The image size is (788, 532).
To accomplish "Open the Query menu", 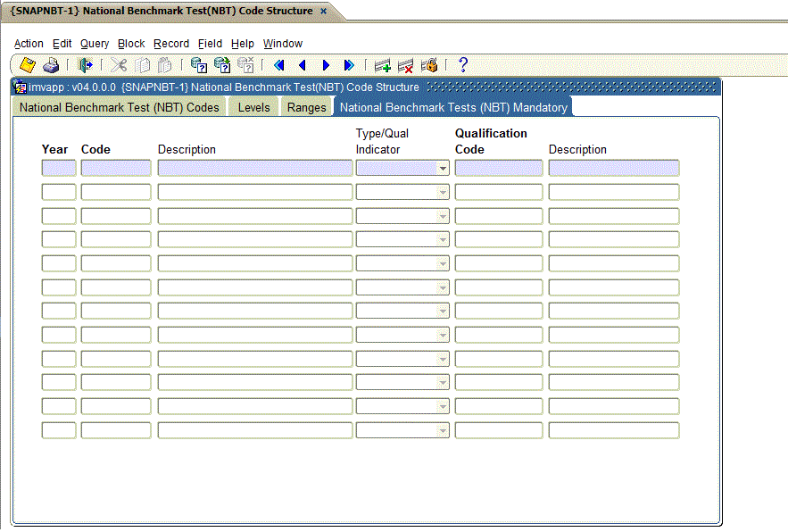I will click(x=95, y=44).
